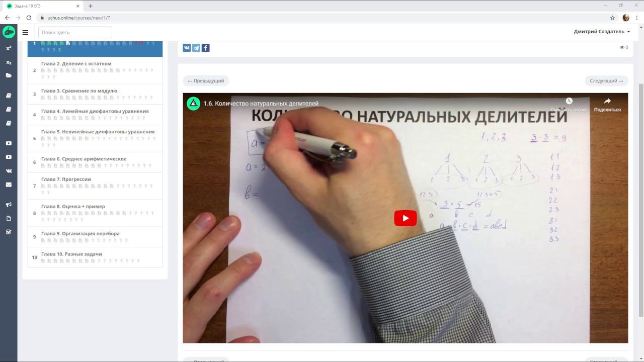Open chapter Глава 6. Среднее арифметическое
Screen dimensions: 644x362
[x=95, y=162]
